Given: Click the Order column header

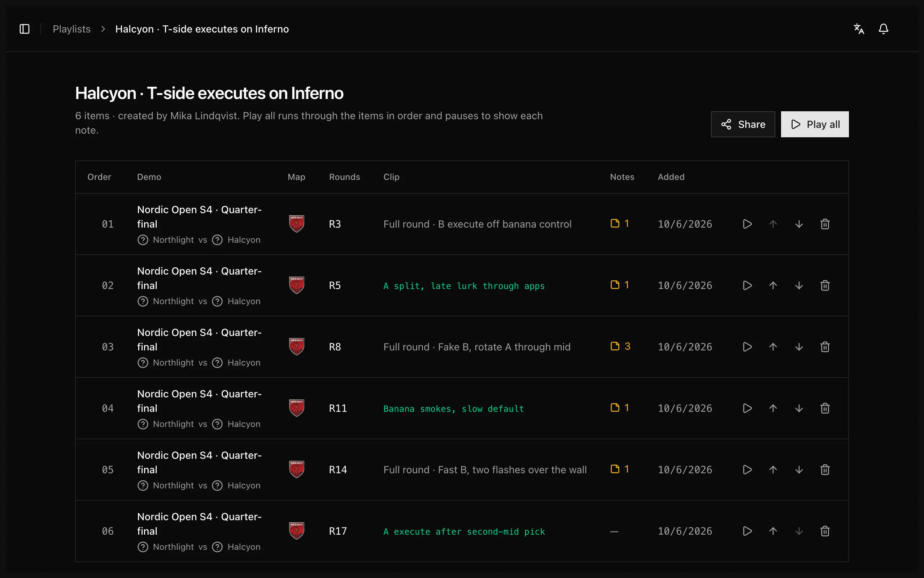Looking at the screenshot, I should pyautogui.click(x=99, y=177).
